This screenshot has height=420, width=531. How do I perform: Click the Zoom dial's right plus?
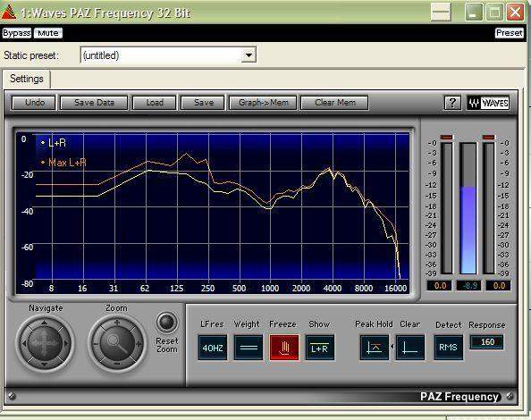click(x=139, y=344)
